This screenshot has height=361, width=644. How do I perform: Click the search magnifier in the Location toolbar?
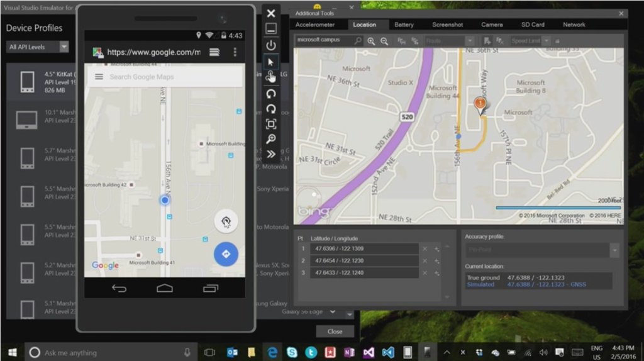pos(358,41)
